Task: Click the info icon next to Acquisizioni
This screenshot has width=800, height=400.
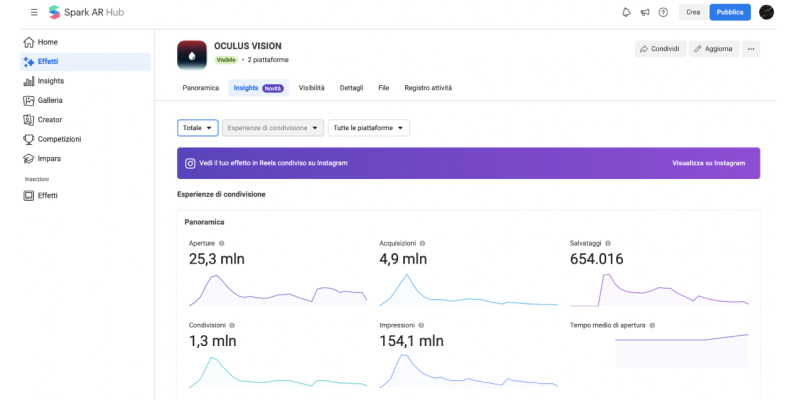Action: [422, 244]
